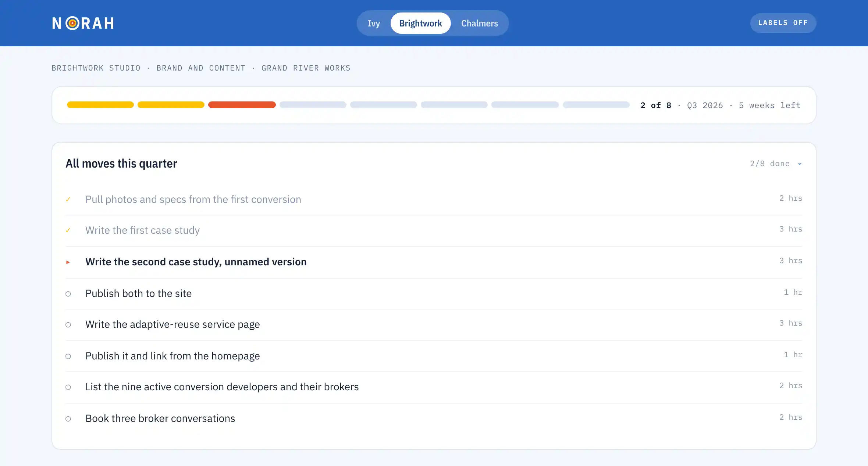
Task: Click '2 hrs' on Book three broker row
Action: 791,417
